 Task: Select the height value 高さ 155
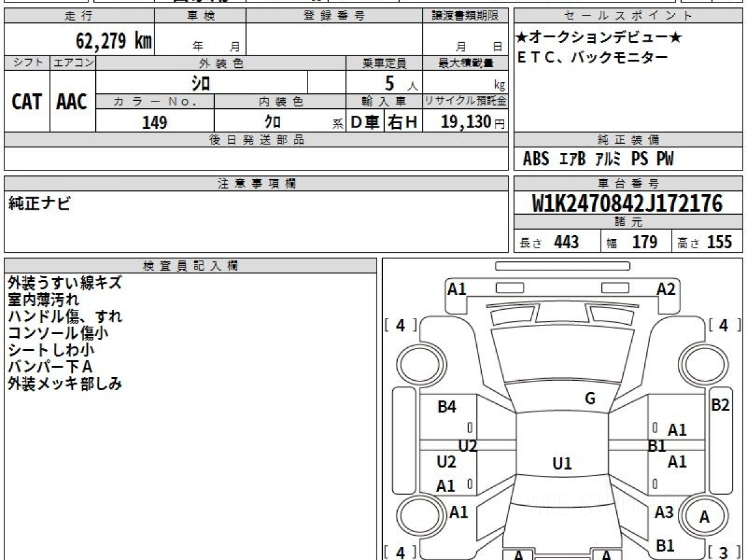pos(705,242)
